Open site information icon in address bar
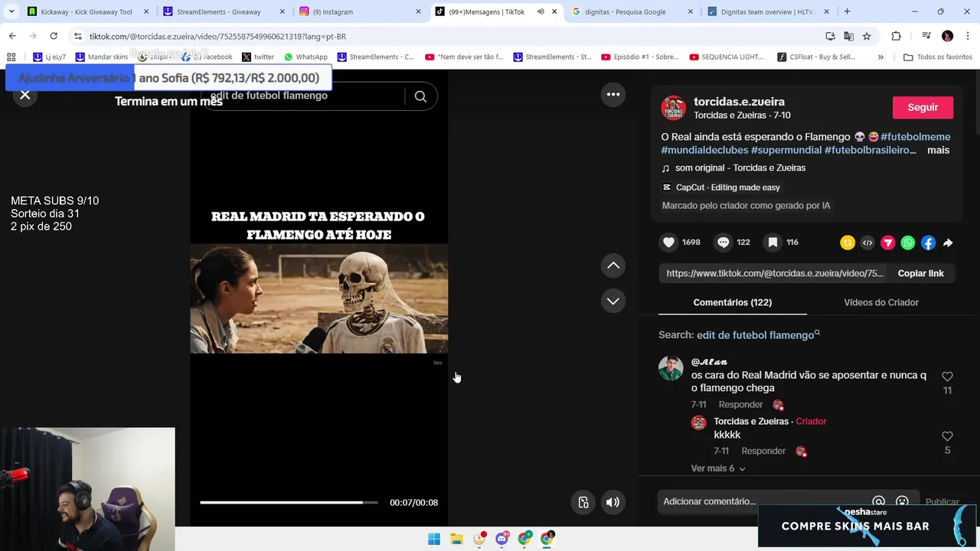Screen dimensions: 980x551 click(x=77, y=36)
